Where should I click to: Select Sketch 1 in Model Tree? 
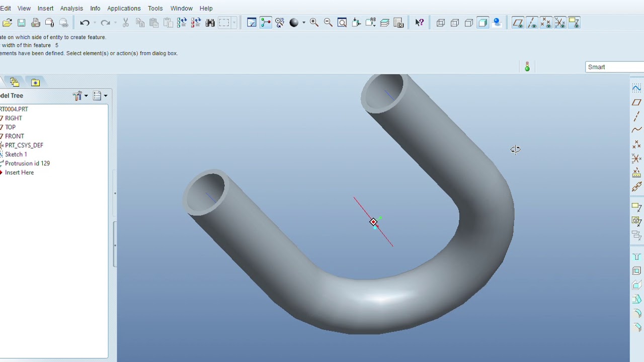[x=16, y=154]
